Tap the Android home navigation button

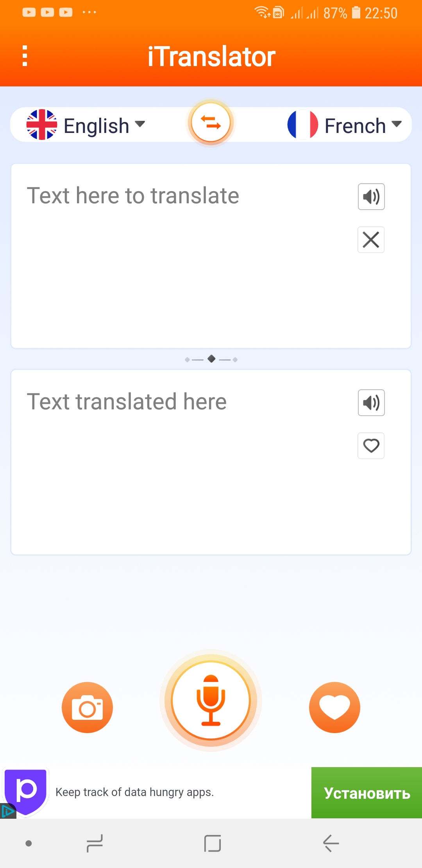[213, 843]
